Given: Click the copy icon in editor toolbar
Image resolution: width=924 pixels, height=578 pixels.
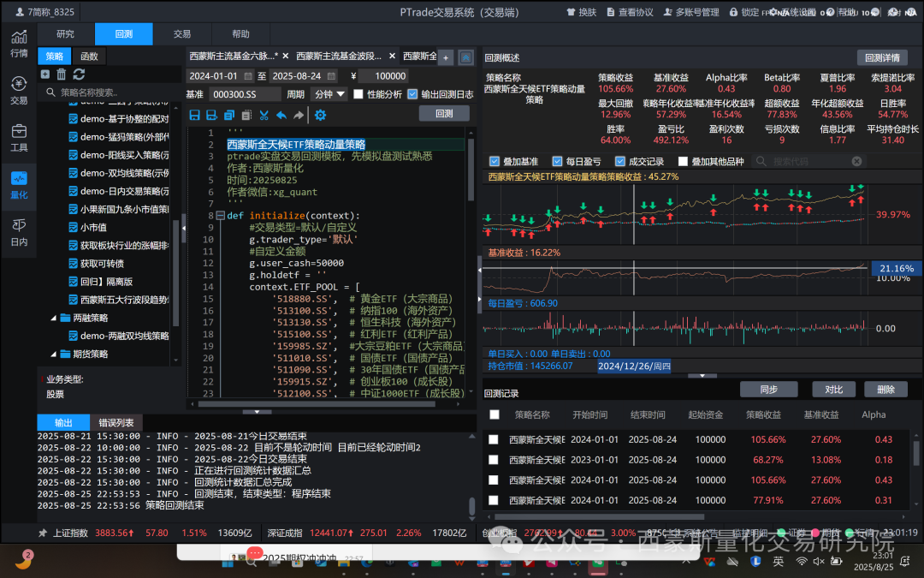Looking at the screenshot, I should [x=229, y=115].
